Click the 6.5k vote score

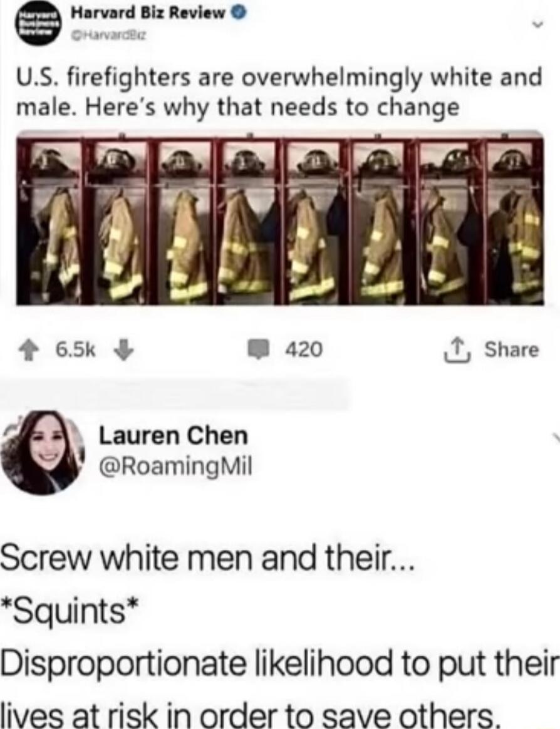pyautogui.click(x=75, y=350)
